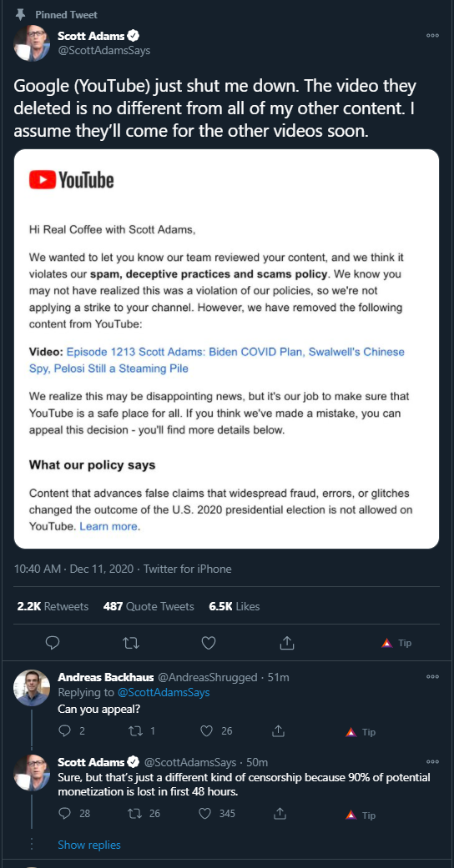This screenshot has height=868, width=454.
Task: Open the three-dot menu on Andreas Backhaus's reply
Action: click(x=432, y=676)
